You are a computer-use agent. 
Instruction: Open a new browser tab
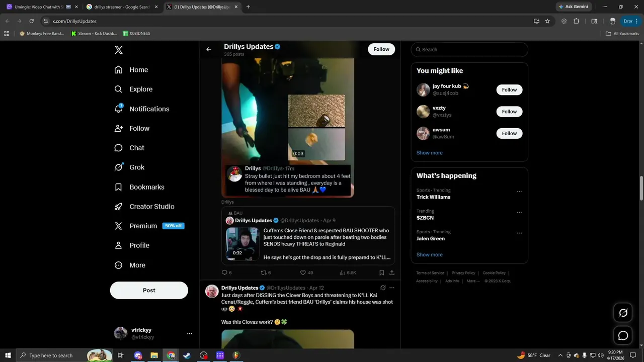[248, 7]
